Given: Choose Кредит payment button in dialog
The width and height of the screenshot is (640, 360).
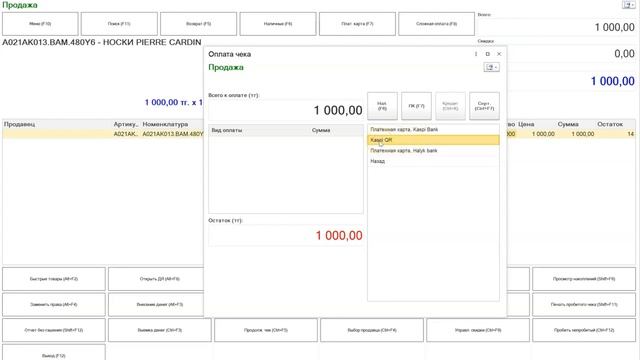Looking at the screenshot, I should tap(450, 106).
